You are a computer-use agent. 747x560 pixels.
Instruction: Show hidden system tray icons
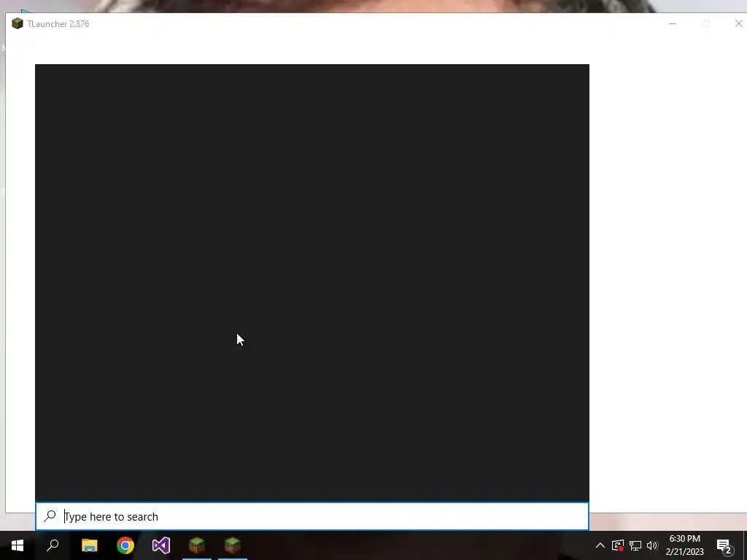[600, 545]
